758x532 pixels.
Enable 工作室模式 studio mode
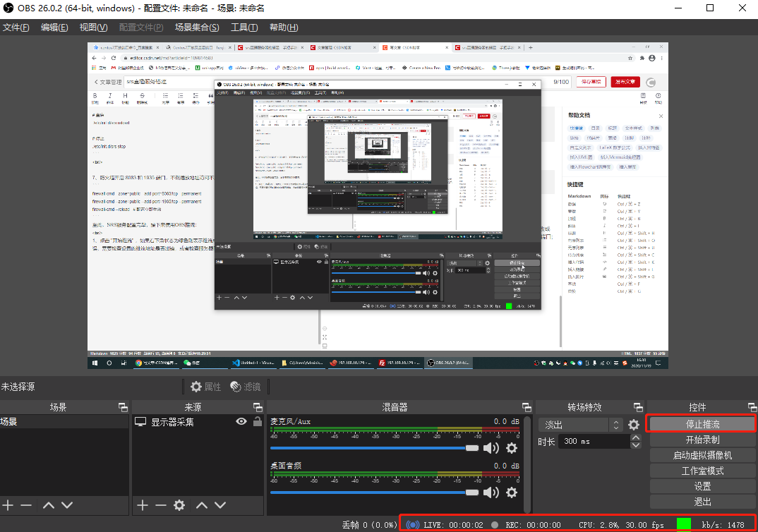click(702, 471)
